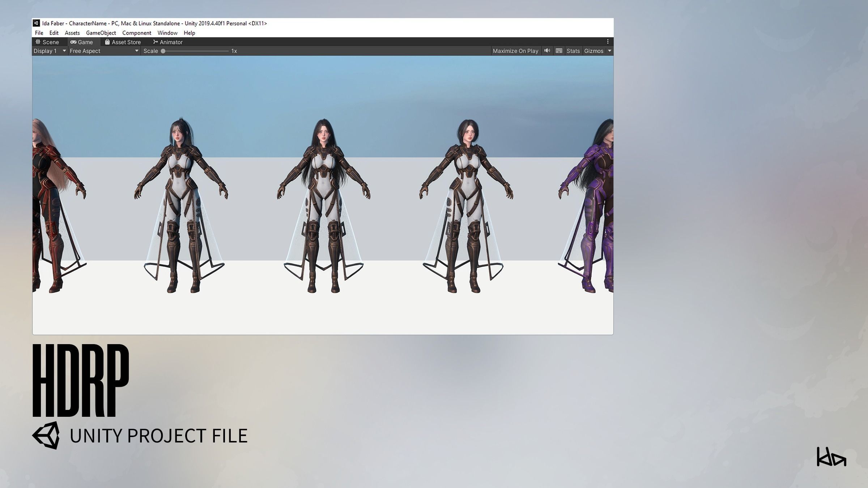Toggle the Stats overlay
This screenshot has width=868, height=488.
[573, 51]
